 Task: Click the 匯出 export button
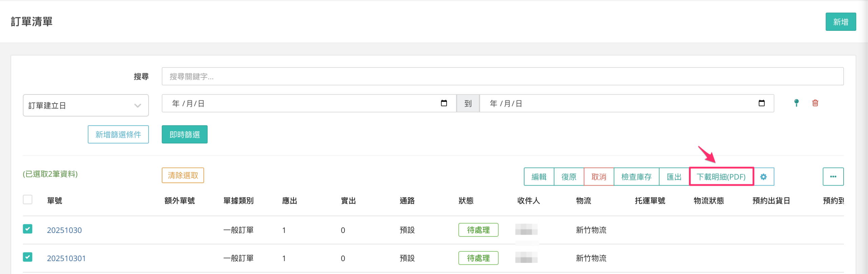click(x=674, y=177)
